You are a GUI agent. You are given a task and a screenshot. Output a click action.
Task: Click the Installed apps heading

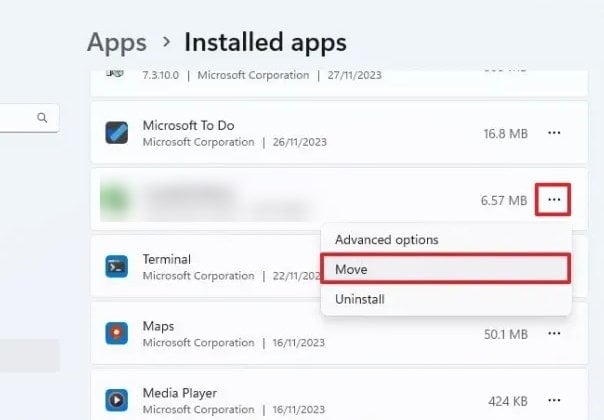click(x=265, y=42)
